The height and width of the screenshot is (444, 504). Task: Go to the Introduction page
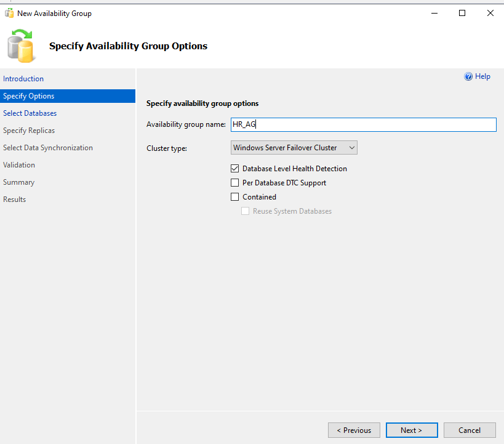point(23,79)
